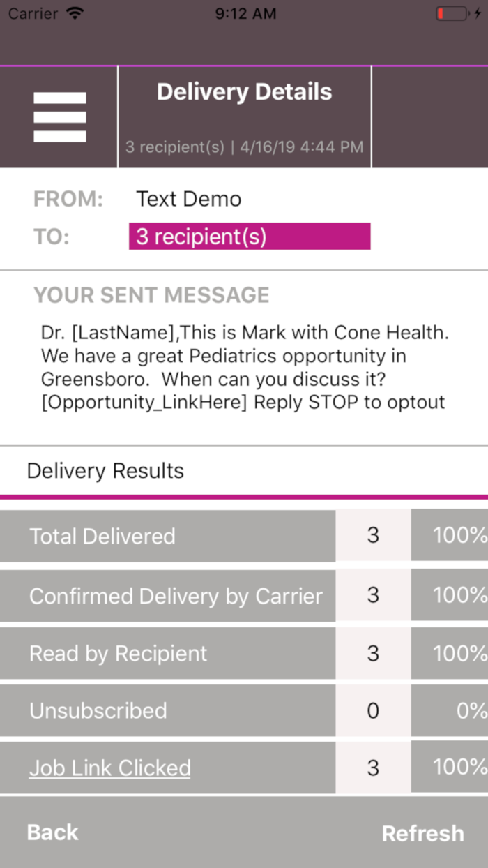This screenshot has width=488, height=868.
Task: Tap the clock showing 9:12 AM
Action: [x=245, y=13]
